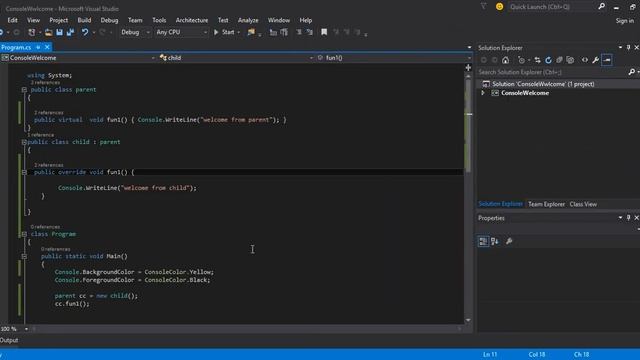Click the Quick Launch search magnifier
Viewport: 640px width, 360px height.
tap(602, 7)
